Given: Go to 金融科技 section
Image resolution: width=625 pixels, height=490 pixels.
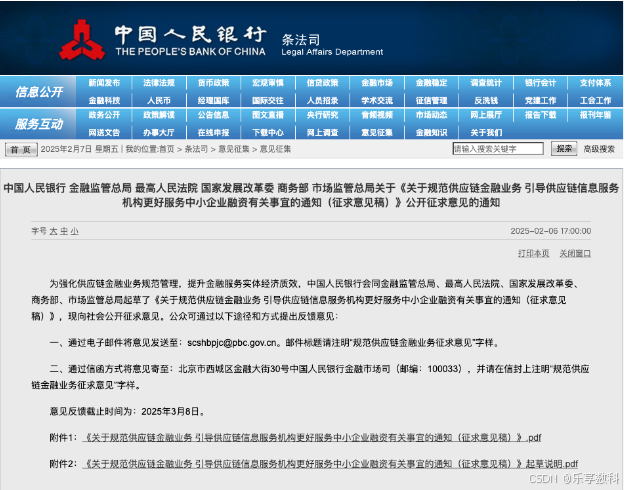Looking at the screenshot, I should pyautogui.click(x=104, y=100).
